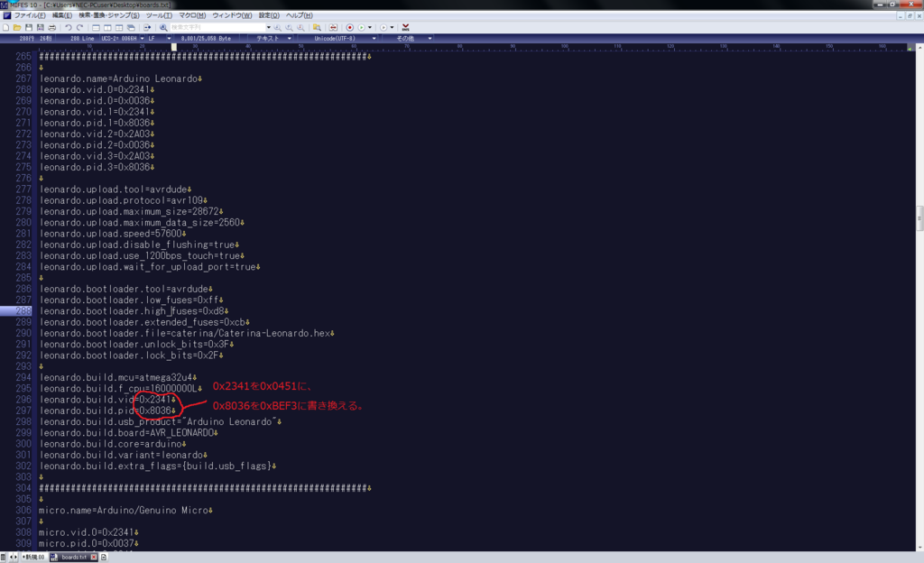Open the ファイル(F) menu

point(30,15)
